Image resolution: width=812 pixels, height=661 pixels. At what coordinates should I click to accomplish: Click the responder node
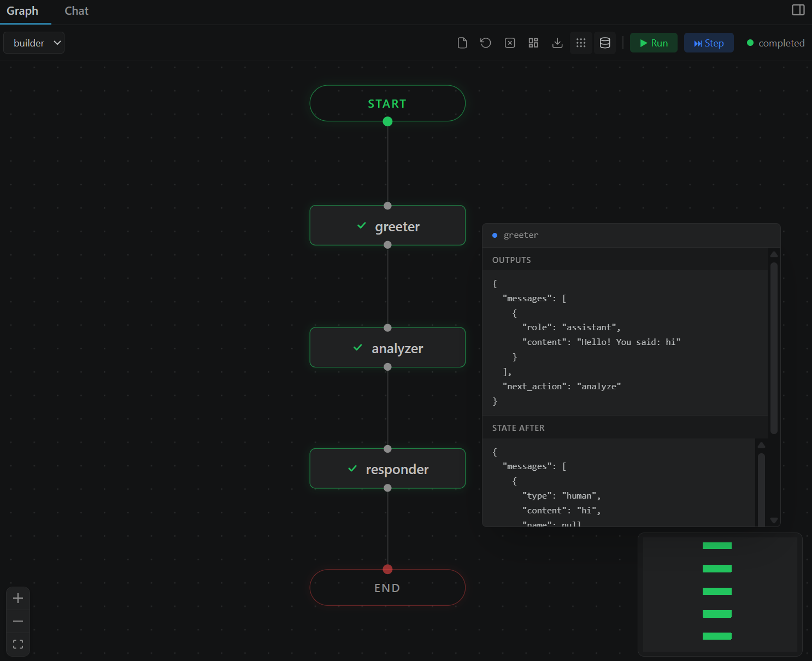point(387,469)
